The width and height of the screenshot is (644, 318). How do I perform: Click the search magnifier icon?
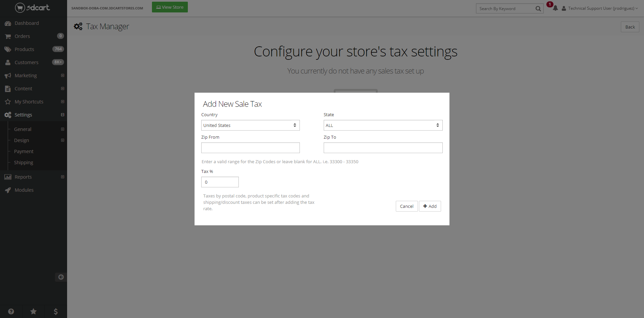538,9
